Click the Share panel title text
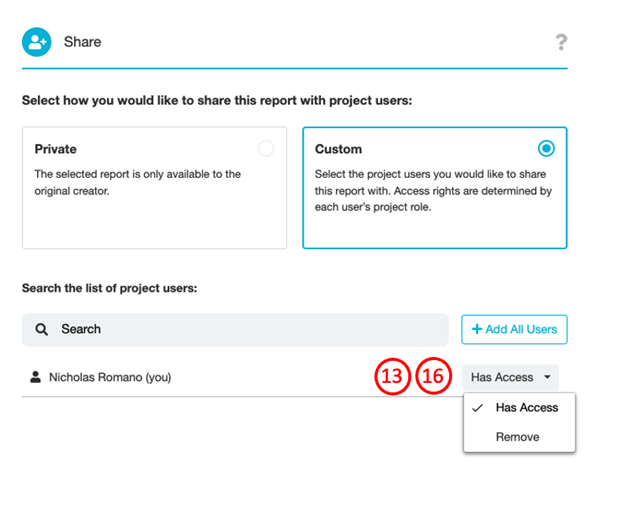Screen dimensions: 622x507 tap(82, 42)
